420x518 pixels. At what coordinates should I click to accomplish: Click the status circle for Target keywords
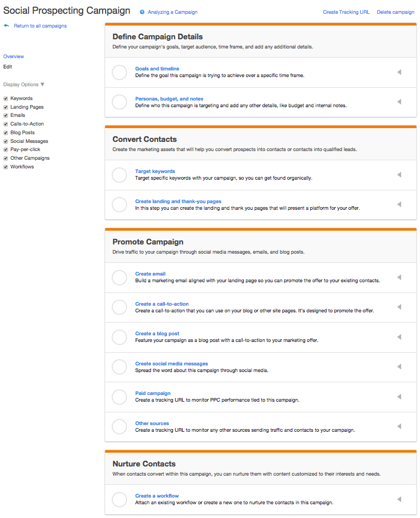click(x=119, y=175)
